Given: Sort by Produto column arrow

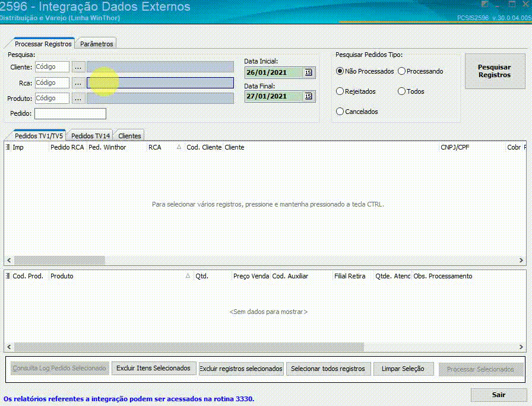Looking at the screenshot, I should pos(188,276).
